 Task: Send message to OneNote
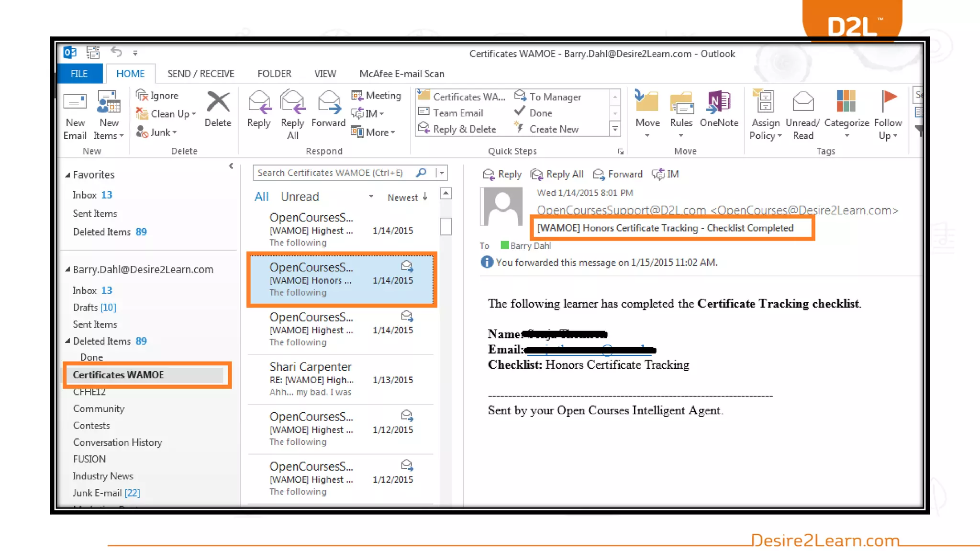719,110
